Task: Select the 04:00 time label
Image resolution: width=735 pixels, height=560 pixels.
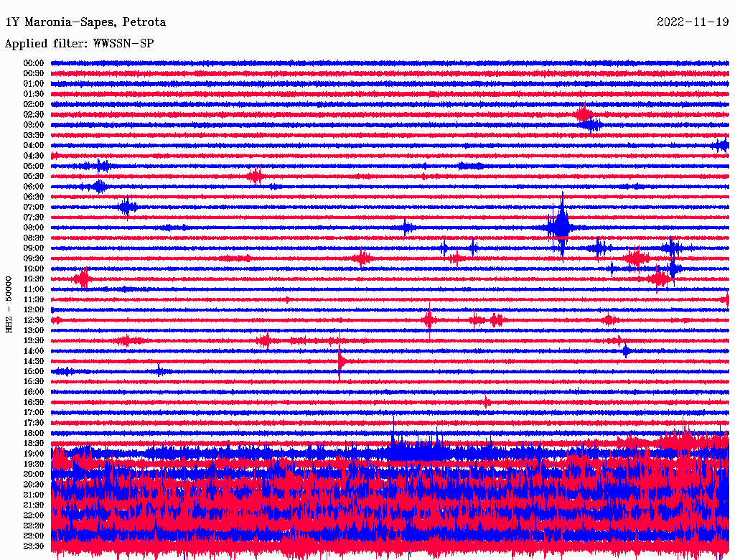Action: coord(34,146)
